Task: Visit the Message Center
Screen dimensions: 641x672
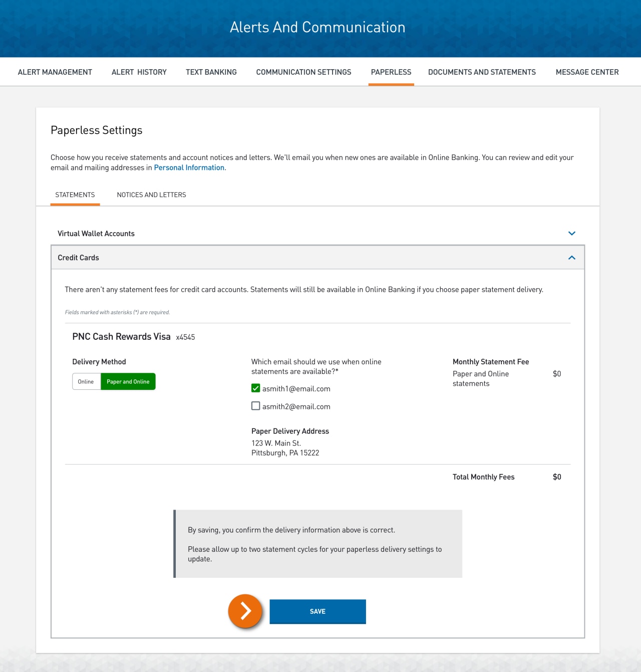Action: [586, 72]
